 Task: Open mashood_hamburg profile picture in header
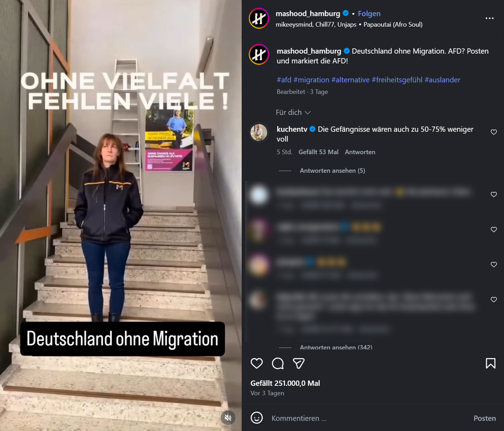click(259, 18)
